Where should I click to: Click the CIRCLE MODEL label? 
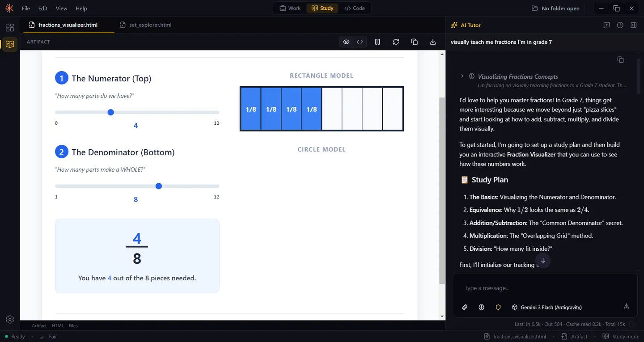coord(322,149)
